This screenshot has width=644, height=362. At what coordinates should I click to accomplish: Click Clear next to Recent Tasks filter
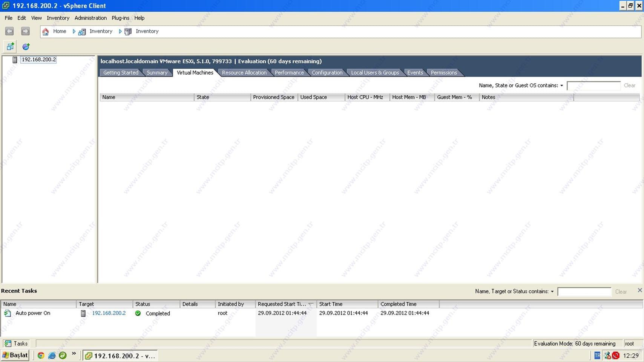(x=621, y=291)
